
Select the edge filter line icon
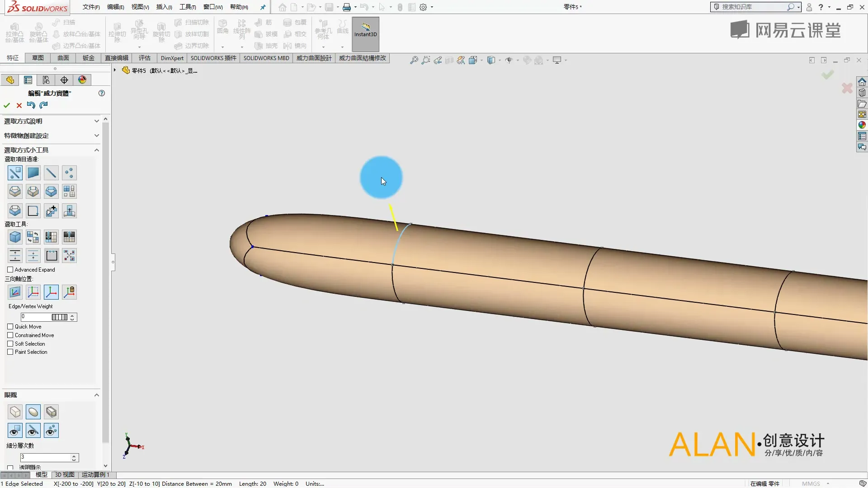(51, 173)
